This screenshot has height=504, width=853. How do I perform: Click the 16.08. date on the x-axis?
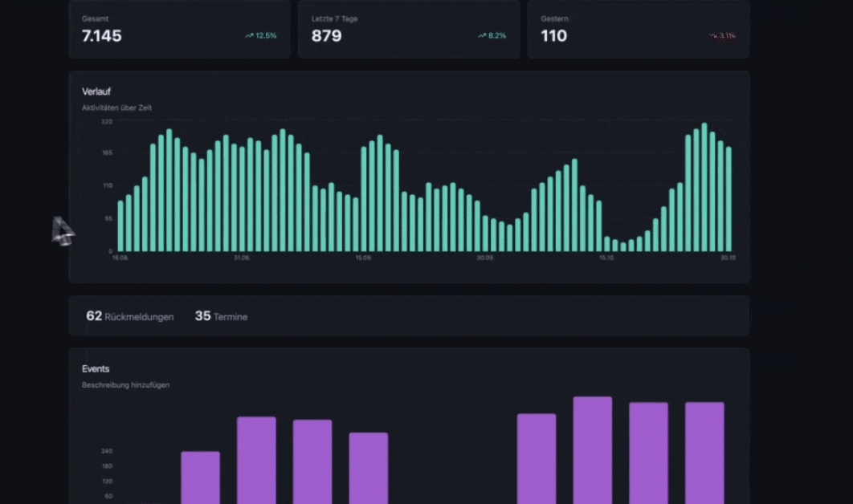(120, 258)
